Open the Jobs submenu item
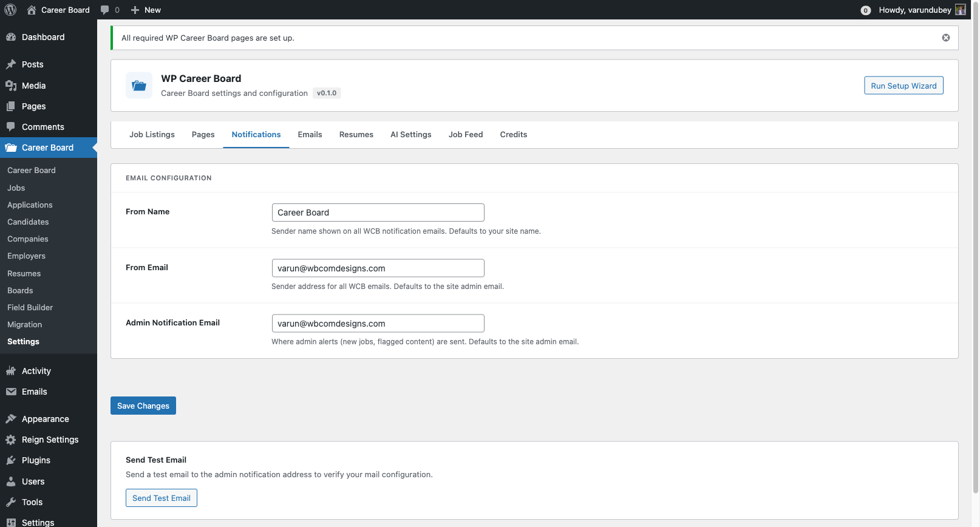Image resolution: width=980 pixels, height=527 pixels. 16,188
